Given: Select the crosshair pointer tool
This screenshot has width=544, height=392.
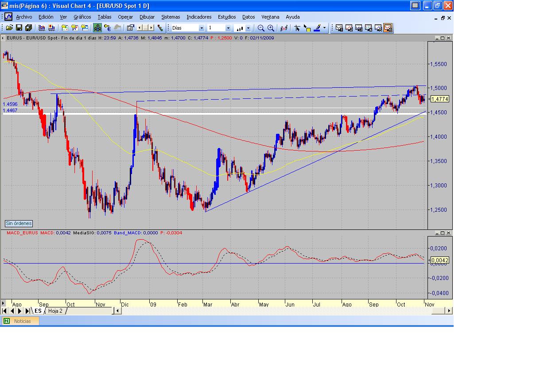Looking at the screenshot, I should (297, 28).
